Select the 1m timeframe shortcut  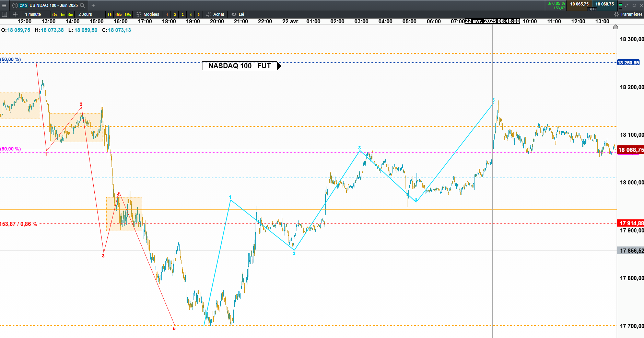(63, 14)
